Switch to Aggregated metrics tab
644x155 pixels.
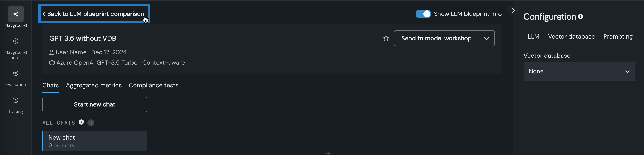(x=94, y=85)
